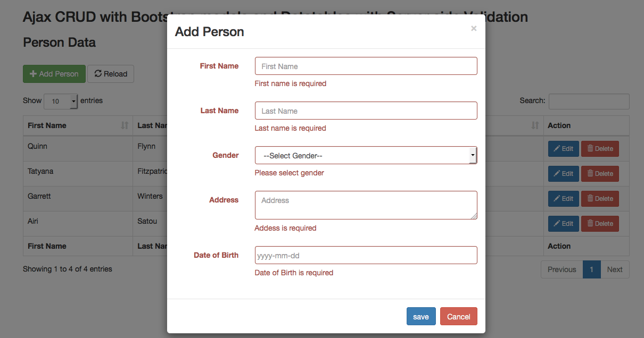The image size is (644, 338).
Task: Edit the Tatyana row
Action: point(564,174)
